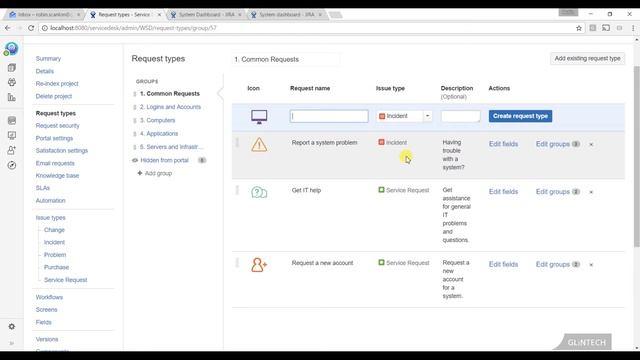The height and width of the screenshot is (360, 640).
Task: Open Satisfaction settings link
Action: pos(62,151)
